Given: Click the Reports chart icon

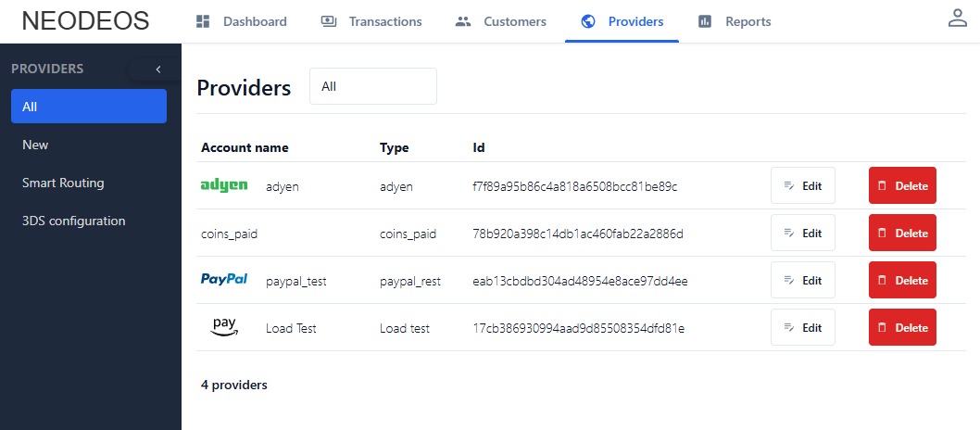Looking at the screenshot, I should (705, 21).
